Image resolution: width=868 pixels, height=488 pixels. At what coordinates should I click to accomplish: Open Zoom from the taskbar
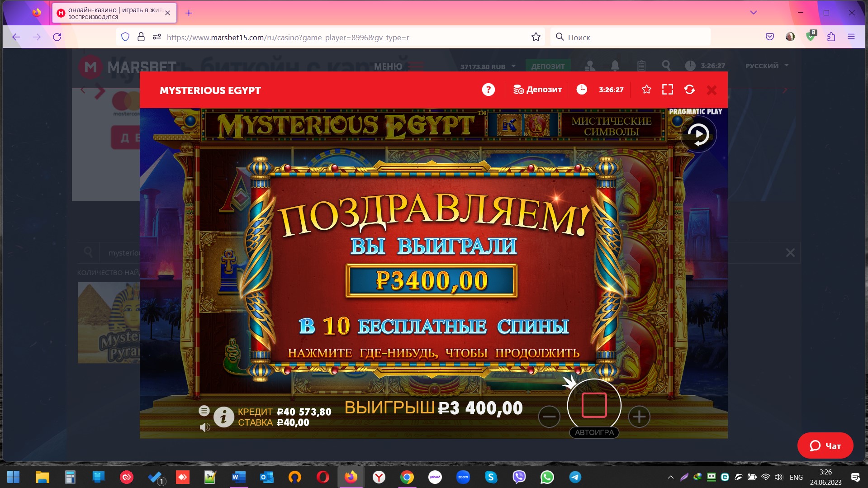(463, 477)
